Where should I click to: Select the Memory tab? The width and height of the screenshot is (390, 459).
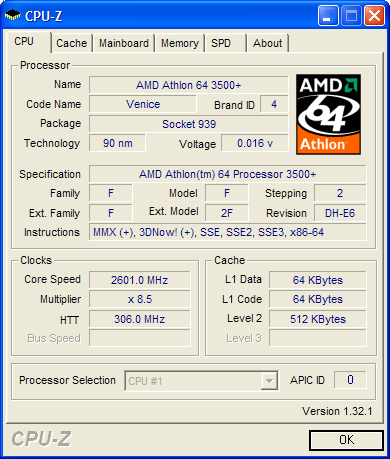180,43
